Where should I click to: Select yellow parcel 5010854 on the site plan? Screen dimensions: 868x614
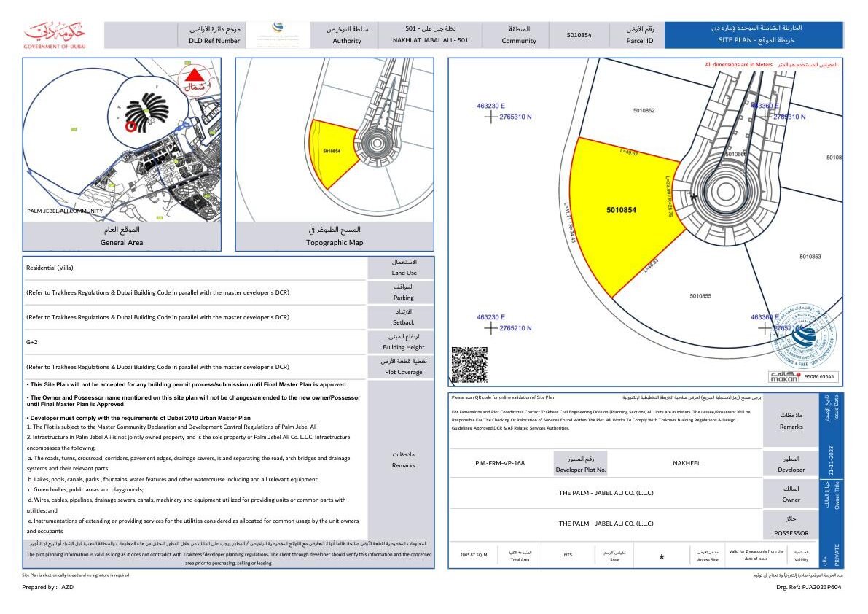pos(621,219)
